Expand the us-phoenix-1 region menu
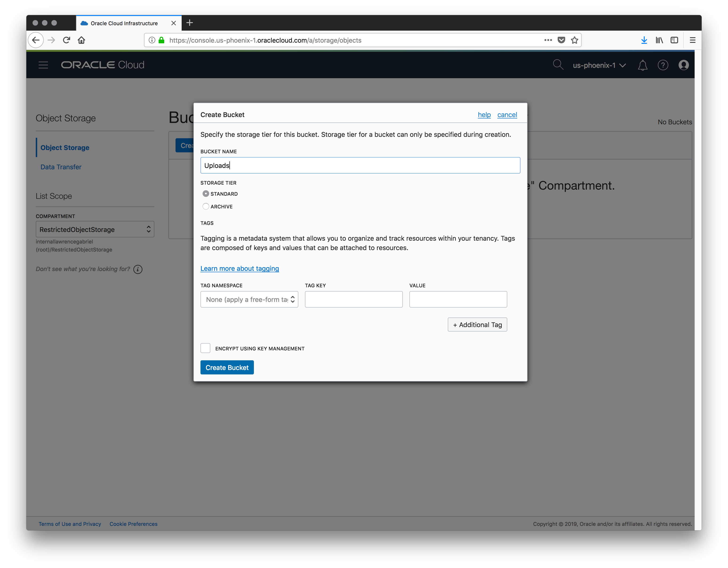This screenshot has height=568, width=728. coord(599,65)
